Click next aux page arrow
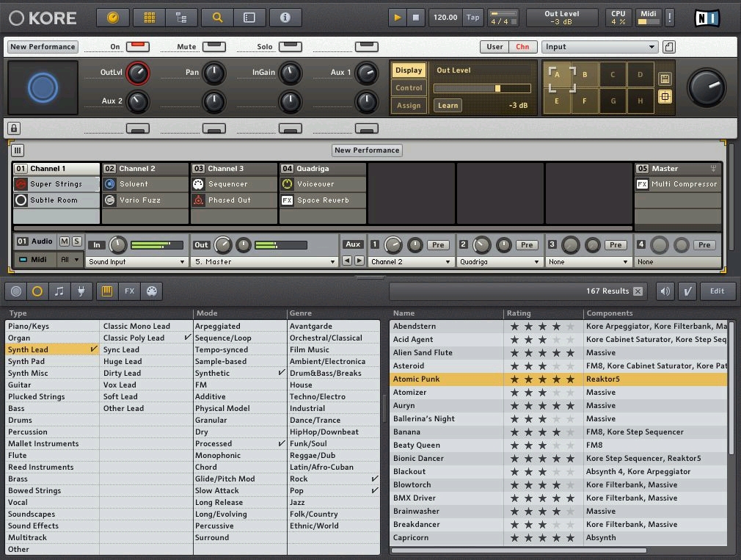The image size is (741, 560). [359, 261]
